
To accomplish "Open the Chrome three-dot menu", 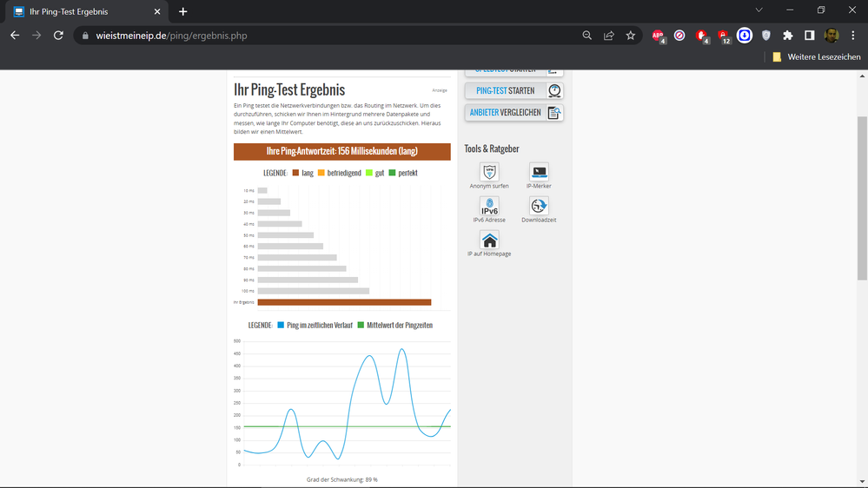I will (852, 36).
